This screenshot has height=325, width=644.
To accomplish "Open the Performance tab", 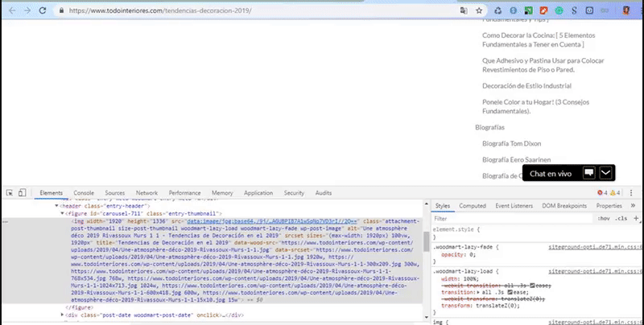I will [x=185, y=193].
